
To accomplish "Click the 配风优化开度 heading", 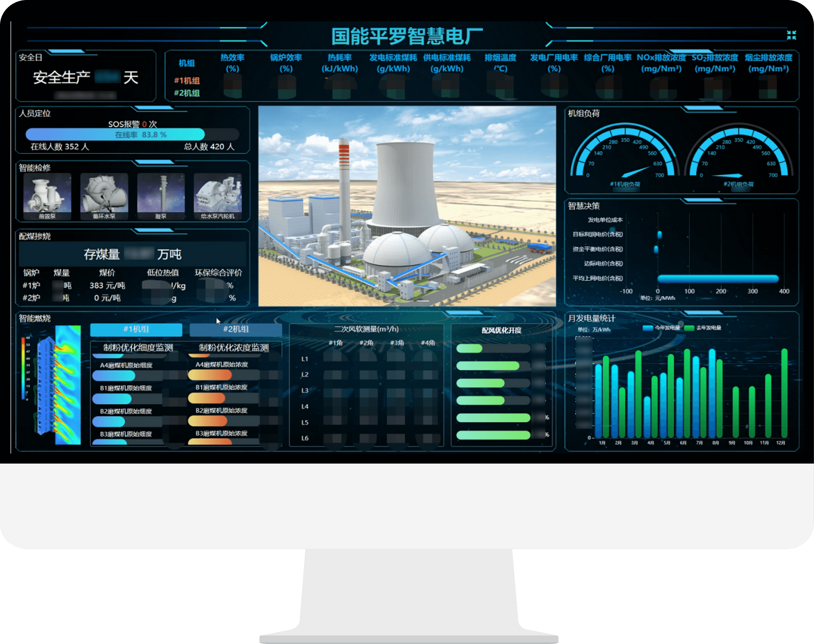I will click(501, 330).
